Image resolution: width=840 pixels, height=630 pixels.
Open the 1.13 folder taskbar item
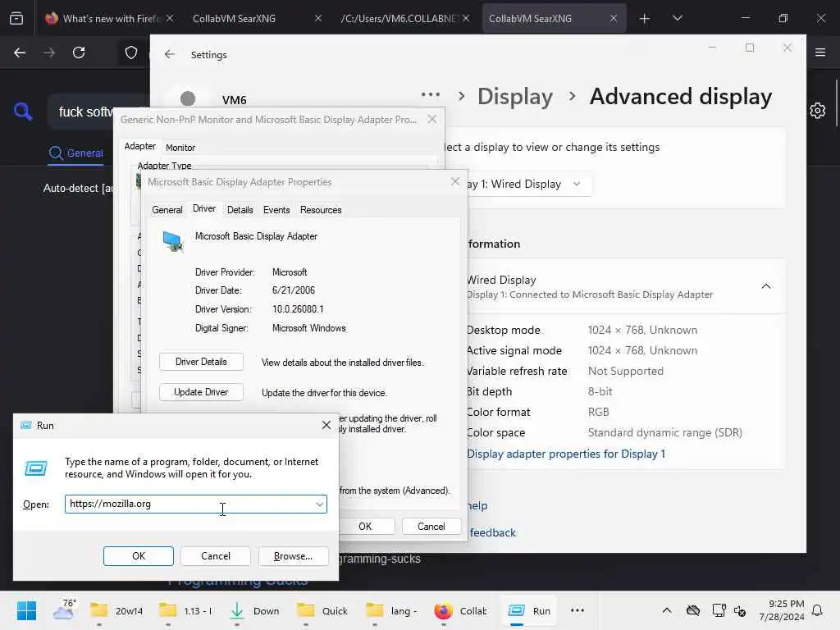[186, 610]
